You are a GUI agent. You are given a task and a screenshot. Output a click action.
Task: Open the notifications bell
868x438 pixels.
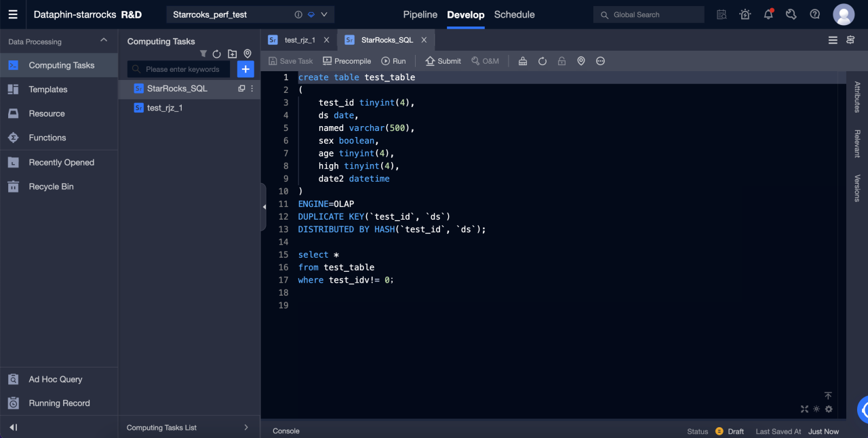pyautogui.click(x=768, y=14)
